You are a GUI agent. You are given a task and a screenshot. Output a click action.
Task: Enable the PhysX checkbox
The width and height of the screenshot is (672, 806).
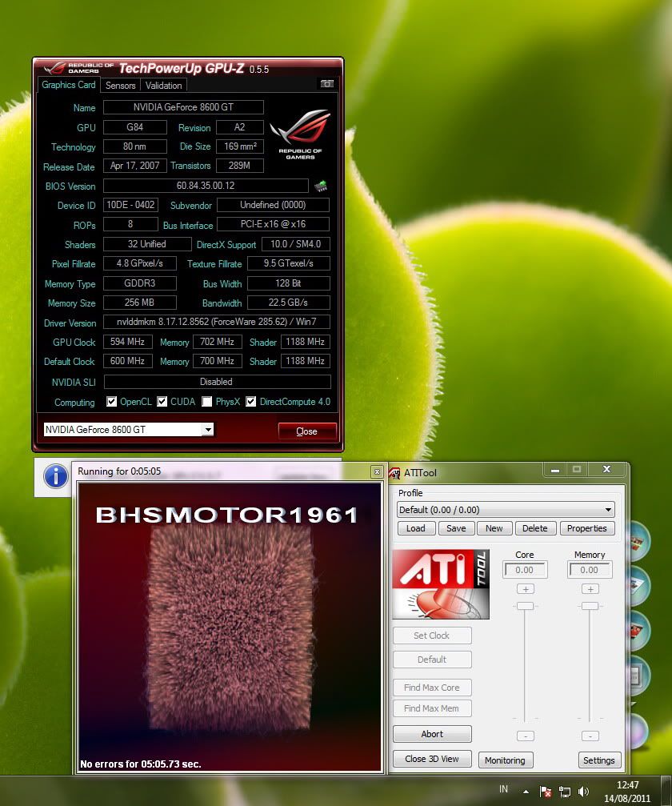pyautogui.click(x=206, y=402)
